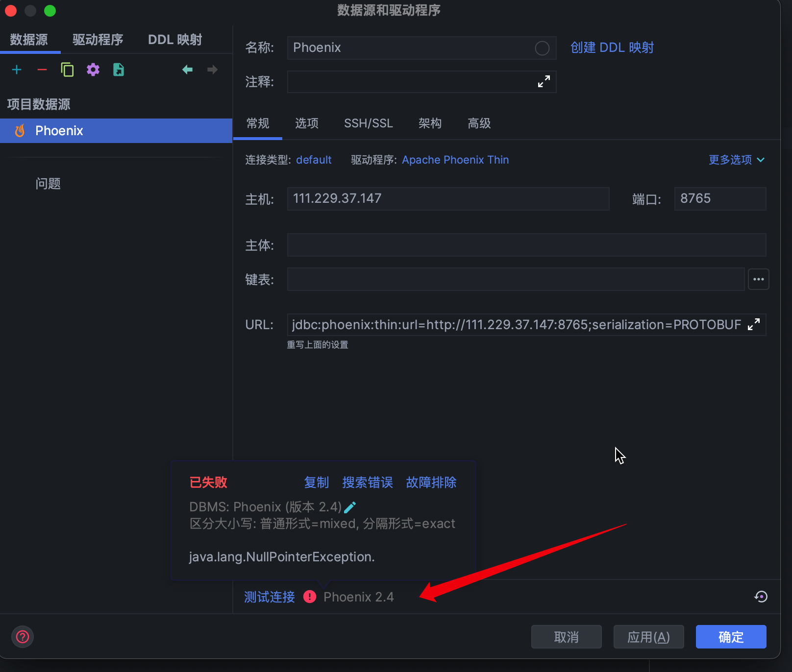
Task: Open the 架构 tab
Action: click(x=430, y=123)
